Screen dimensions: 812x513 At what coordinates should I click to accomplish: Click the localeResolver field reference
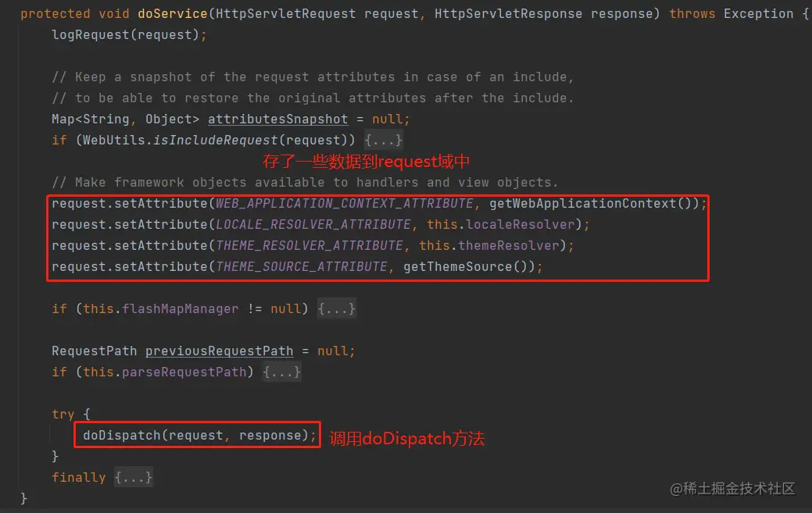click(x=520, y=225)
